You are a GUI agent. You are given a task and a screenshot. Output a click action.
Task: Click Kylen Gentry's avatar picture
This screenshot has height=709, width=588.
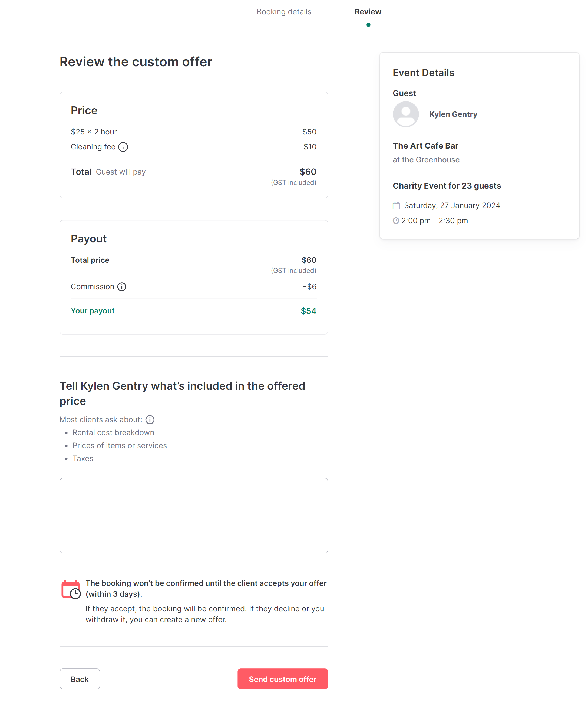click(406, 114)
